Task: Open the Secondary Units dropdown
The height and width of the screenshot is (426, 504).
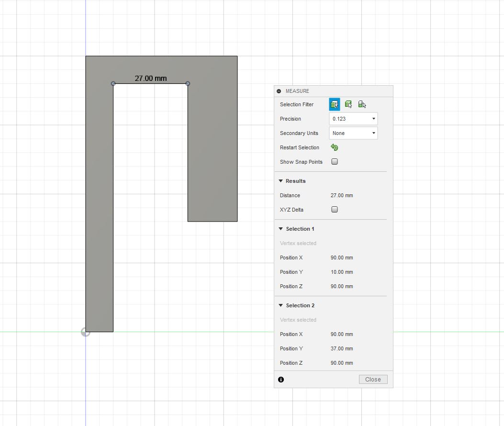Action: coord(353,133)
